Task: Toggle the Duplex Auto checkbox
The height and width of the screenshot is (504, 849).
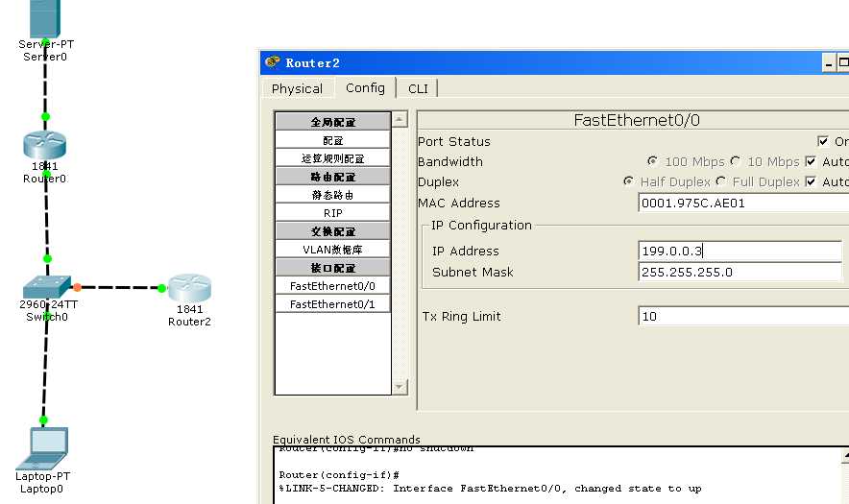Action: pos(811,181)
